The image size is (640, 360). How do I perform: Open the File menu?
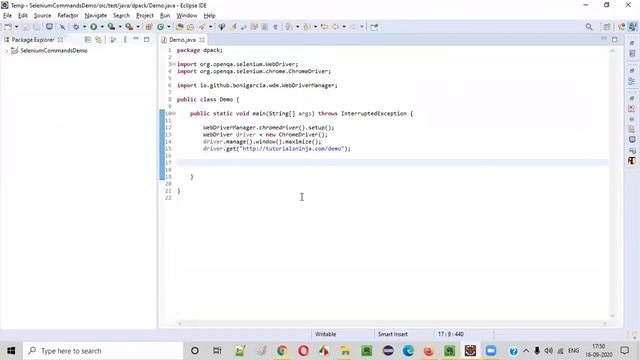pyautogui.click(x=7, y=16)
